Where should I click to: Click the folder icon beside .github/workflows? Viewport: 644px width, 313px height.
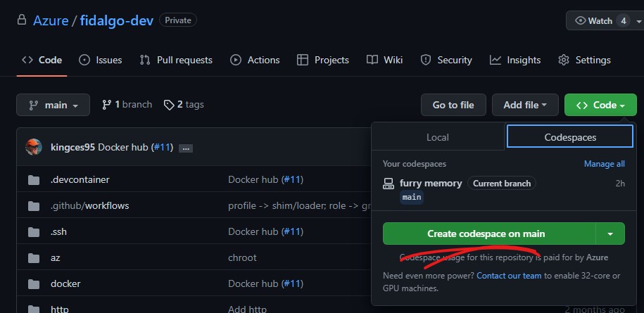point(34,206)
